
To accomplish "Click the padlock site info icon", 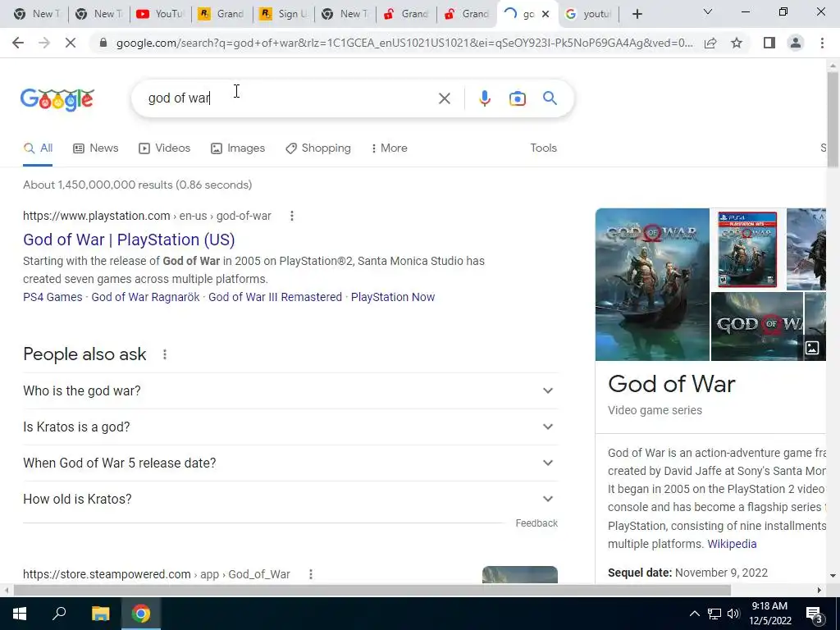I will (x=103, y=43).
